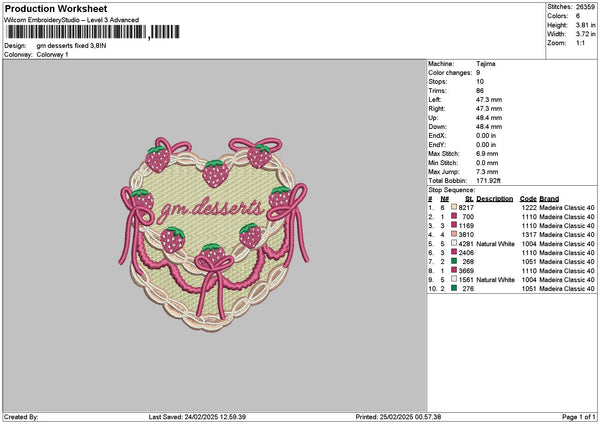Image resolution: width=600 pixels, height=424 pixels.
Task: Click the barcode in the worksheet header
Action: [x=93, y=32]
